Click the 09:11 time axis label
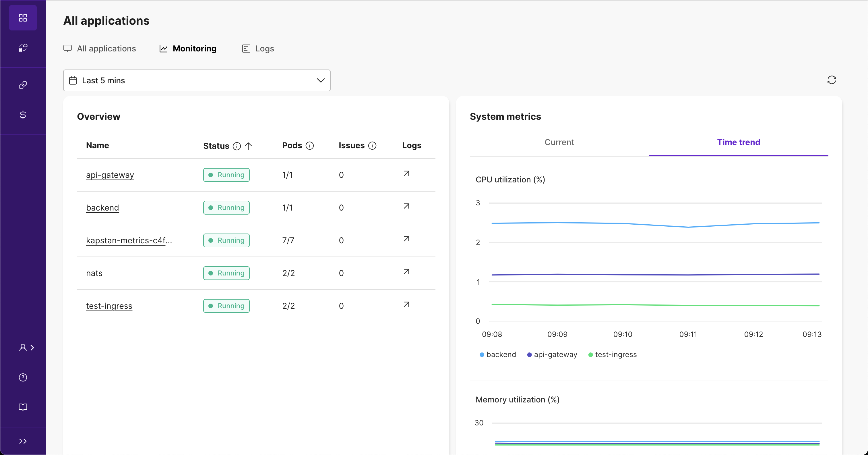Viewport: 868px width, 455px height. [x=688, y=334]
